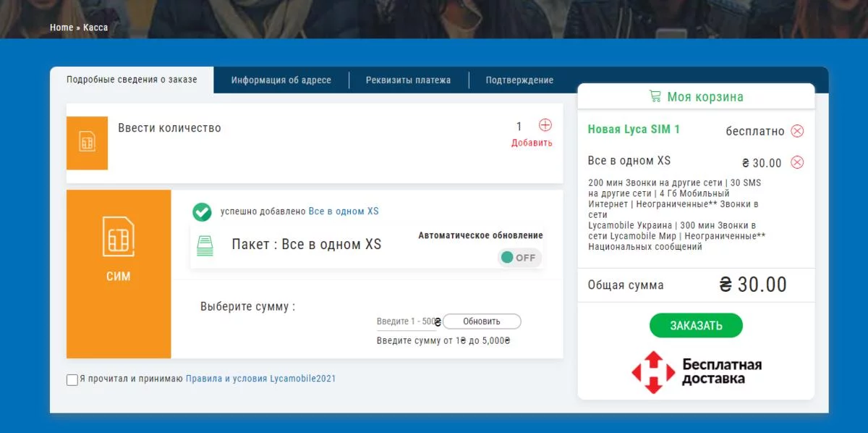This screenshot has height=433, width=868.
Task: Click the Общая сумма label
Action: 626,285
